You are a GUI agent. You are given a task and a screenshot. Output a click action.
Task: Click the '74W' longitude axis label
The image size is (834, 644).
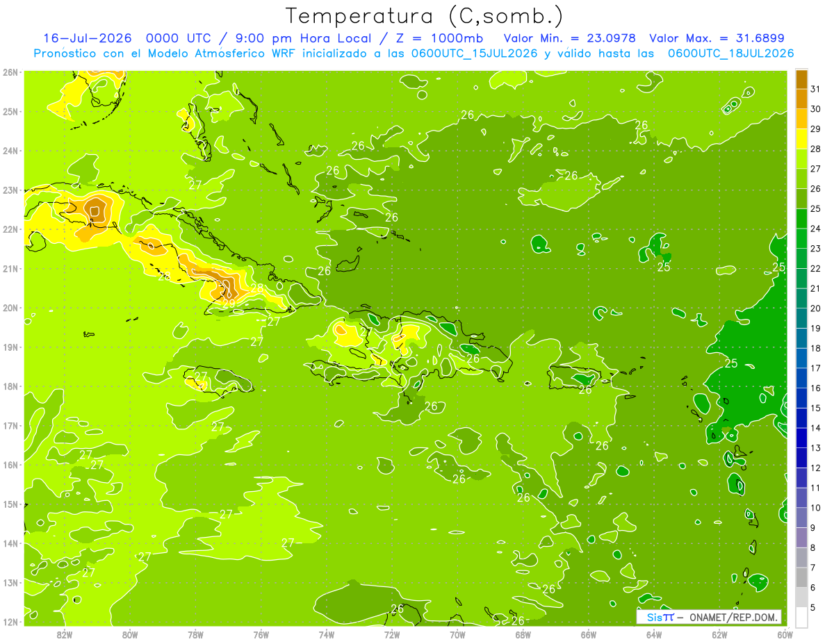[327, 634]
